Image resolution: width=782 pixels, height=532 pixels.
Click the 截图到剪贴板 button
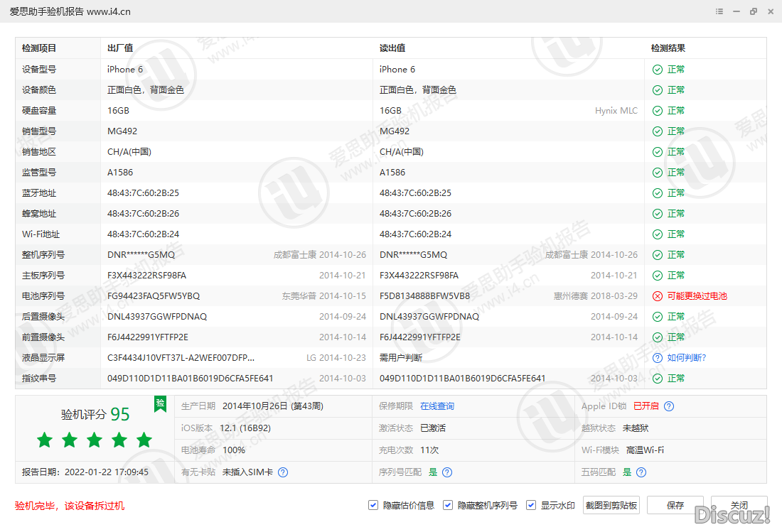[611, 505]
